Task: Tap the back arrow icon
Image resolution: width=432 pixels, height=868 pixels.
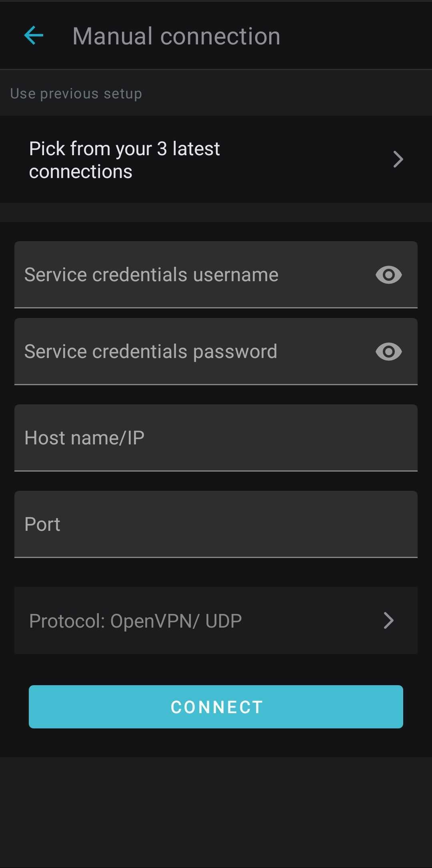Action: pos(34,36)
